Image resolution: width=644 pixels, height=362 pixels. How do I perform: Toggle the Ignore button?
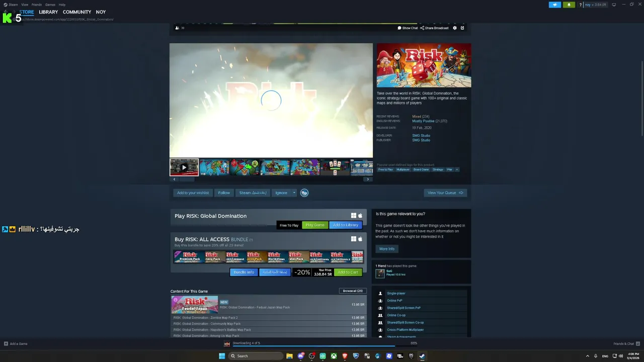click(x=281, y=193)
